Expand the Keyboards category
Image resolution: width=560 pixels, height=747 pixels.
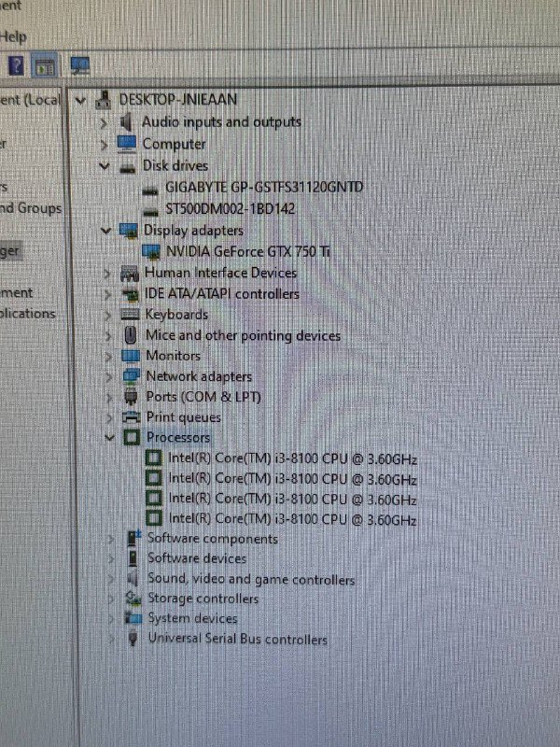[108, 316]
